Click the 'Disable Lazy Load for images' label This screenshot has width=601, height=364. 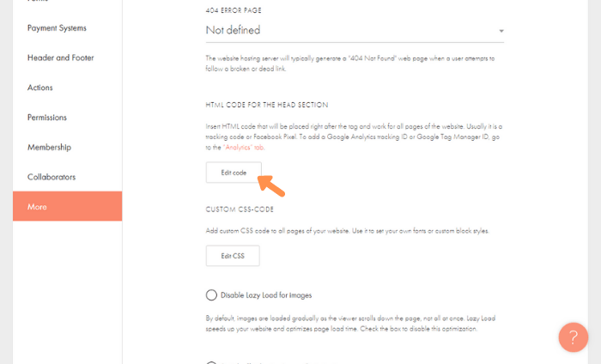coord(266,295)
